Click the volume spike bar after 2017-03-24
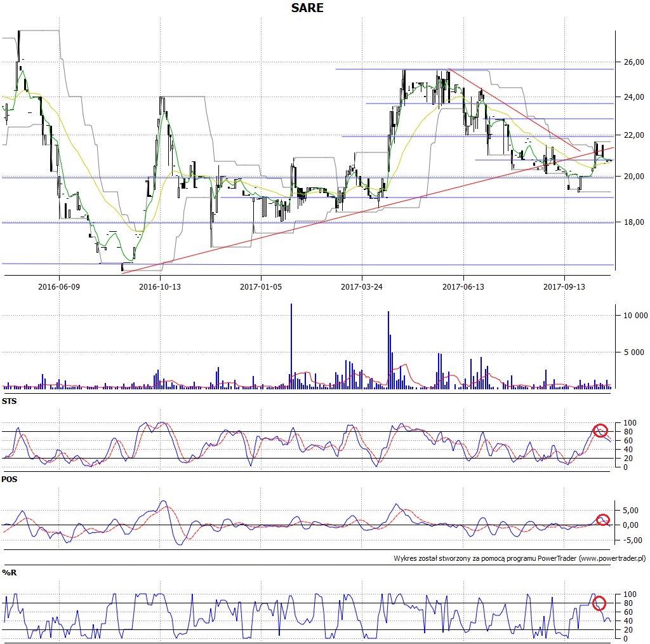Viewport: 650px width, 644px height. click(x=388, y=350)
